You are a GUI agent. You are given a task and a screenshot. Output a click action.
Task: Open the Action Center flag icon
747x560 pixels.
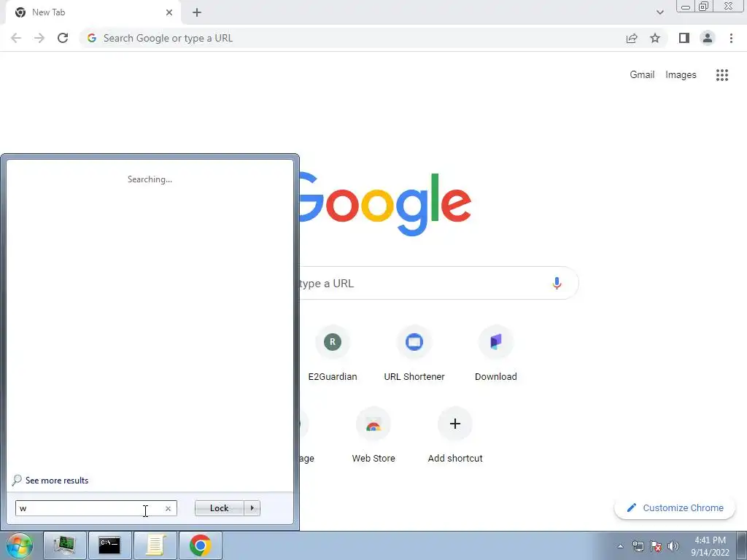(656, 546)
